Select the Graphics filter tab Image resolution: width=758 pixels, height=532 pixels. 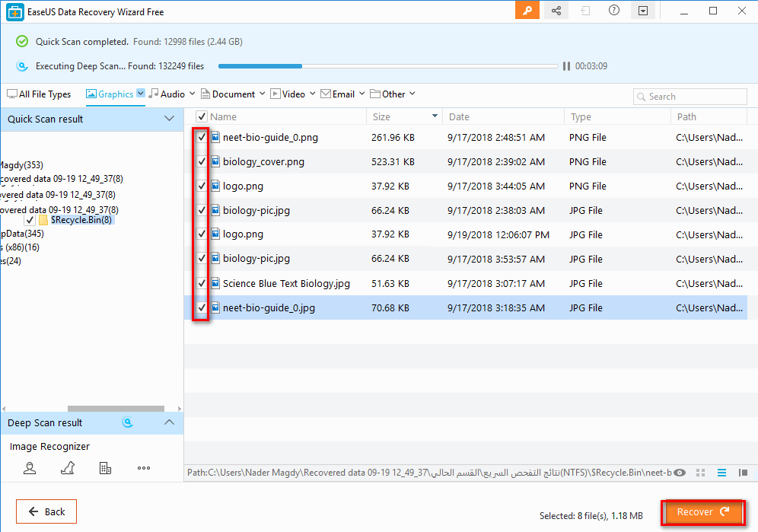tap(110, 94)
